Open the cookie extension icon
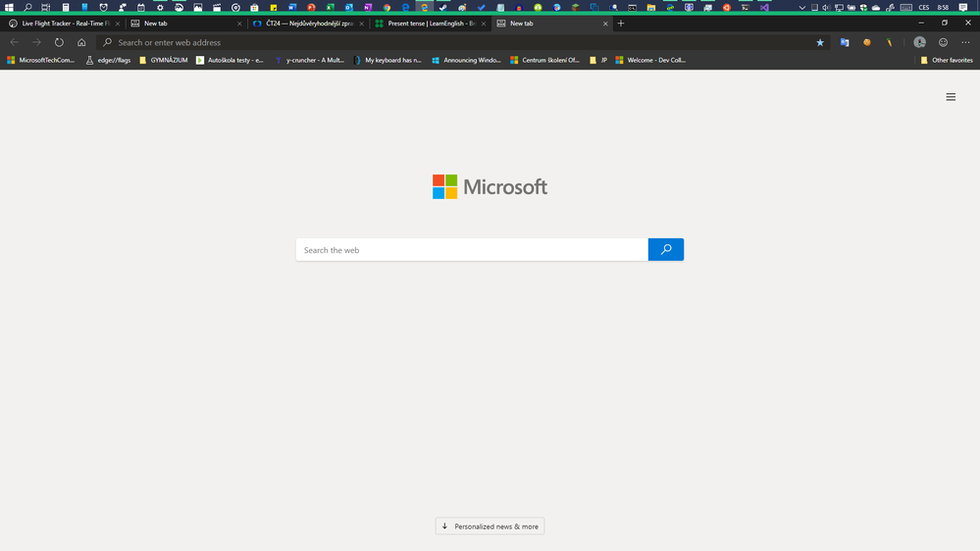 tap(867, 42)
